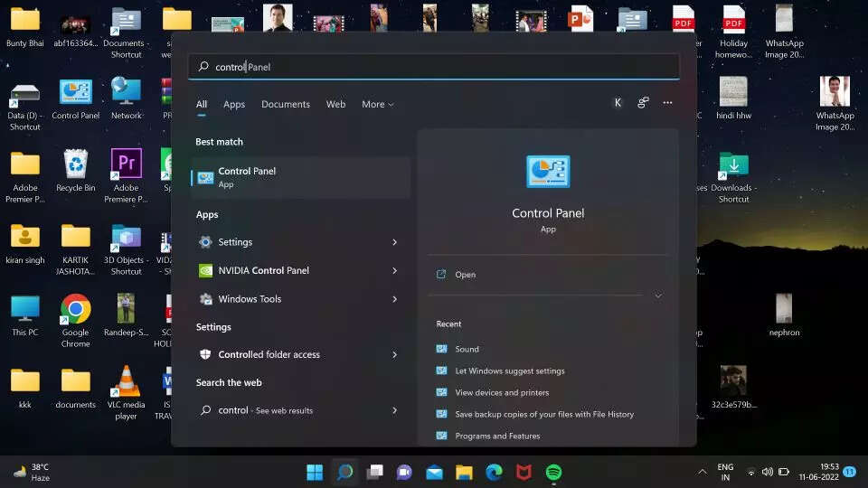
Task: Select the Bunty Bhai desktop folder
Action: click(x=25, y=27)
